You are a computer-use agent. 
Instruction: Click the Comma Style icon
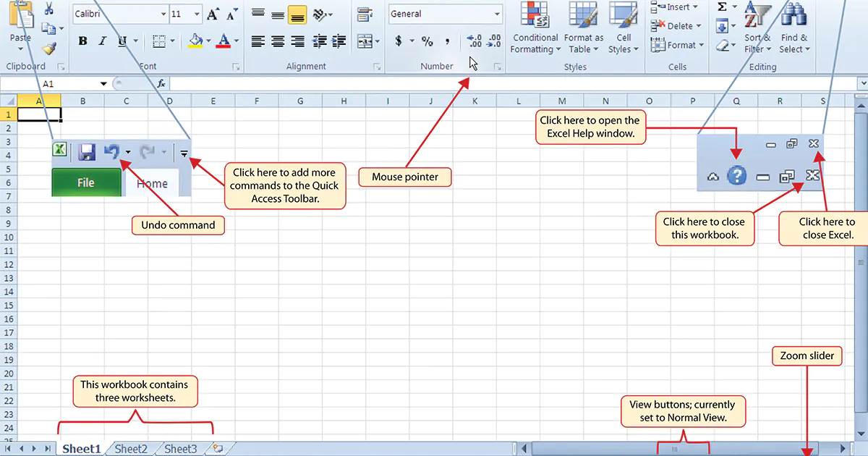coord(448,41)
